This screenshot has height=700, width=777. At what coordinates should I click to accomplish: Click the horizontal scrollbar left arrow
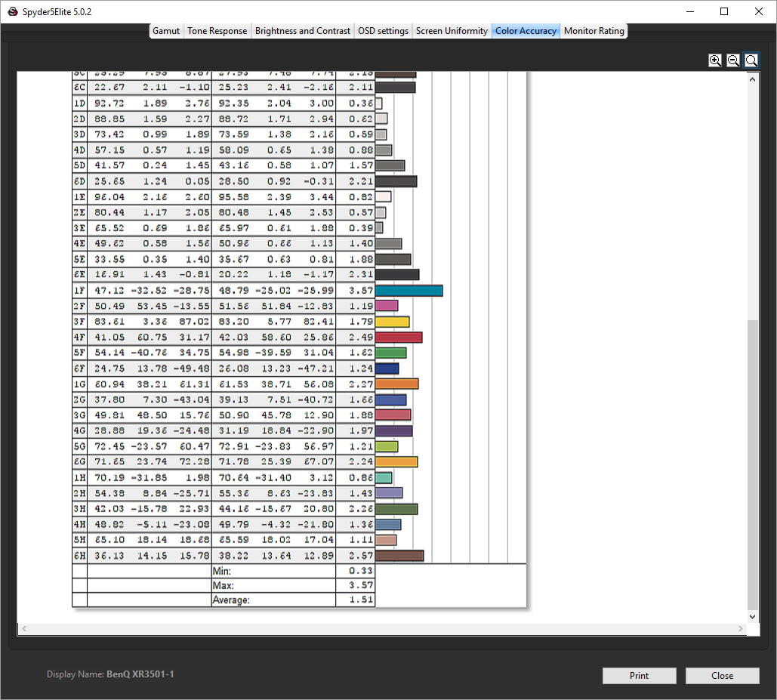click(x=24, y=629)
